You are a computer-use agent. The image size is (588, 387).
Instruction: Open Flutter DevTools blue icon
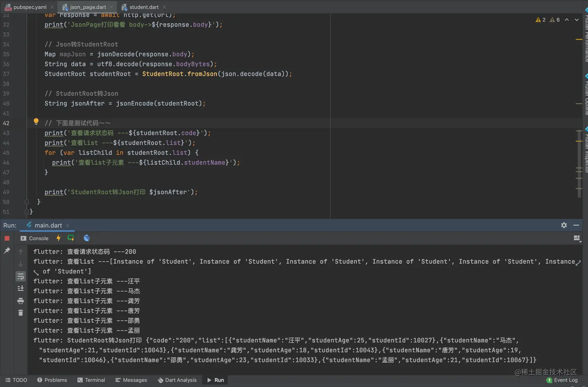tap(86, 238)
